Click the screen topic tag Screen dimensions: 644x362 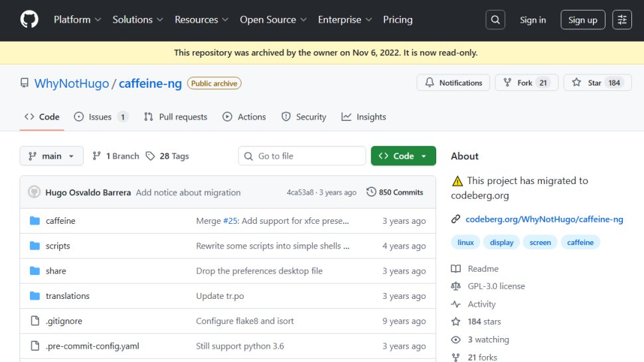point(540,242)
